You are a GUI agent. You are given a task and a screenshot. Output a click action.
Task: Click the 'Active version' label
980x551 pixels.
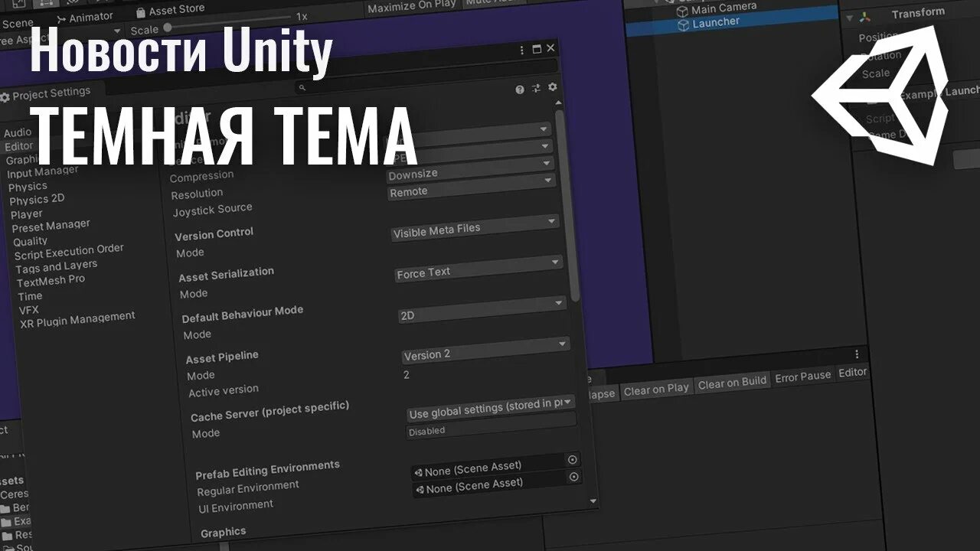tap(224, 390)
